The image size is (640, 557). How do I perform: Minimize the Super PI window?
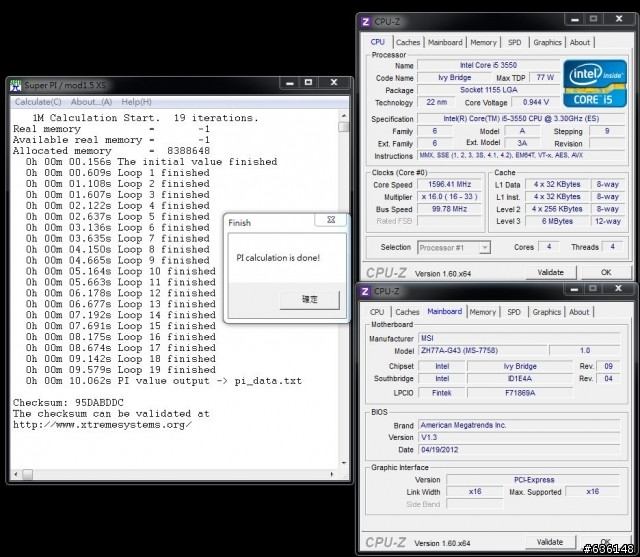click(290, 83)
